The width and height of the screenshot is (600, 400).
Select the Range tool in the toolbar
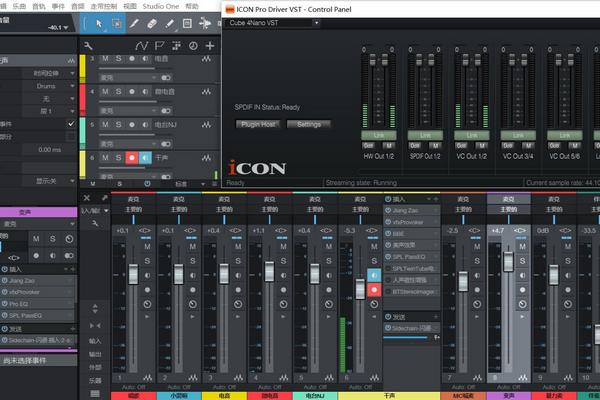pos(116,24)
